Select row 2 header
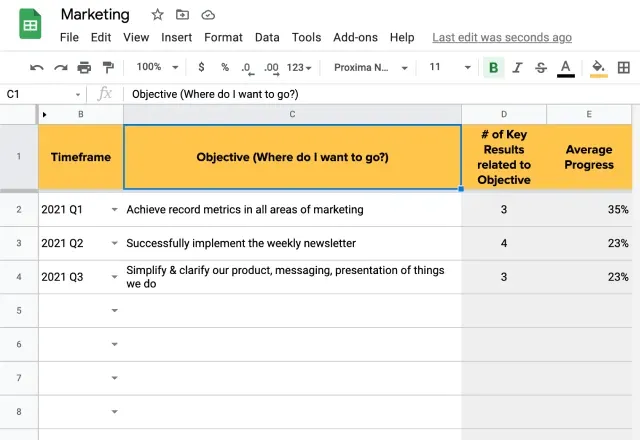Screen dimensions: 640x440 coord(19,209)
